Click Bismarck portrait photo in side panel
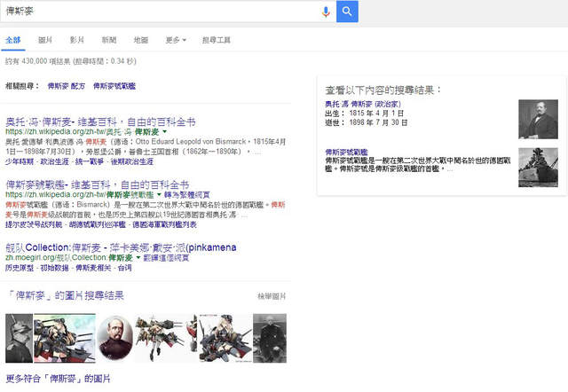 (x=538, y=119)
